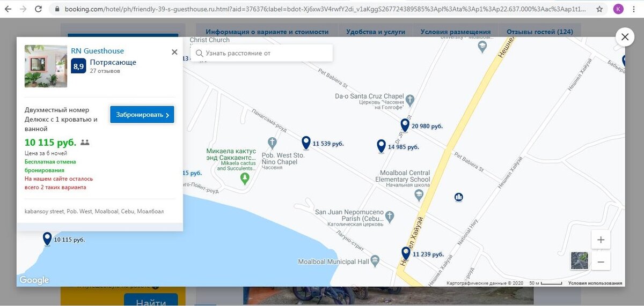Click Moalboal Municipal Hall marker

tap(375, 260)
